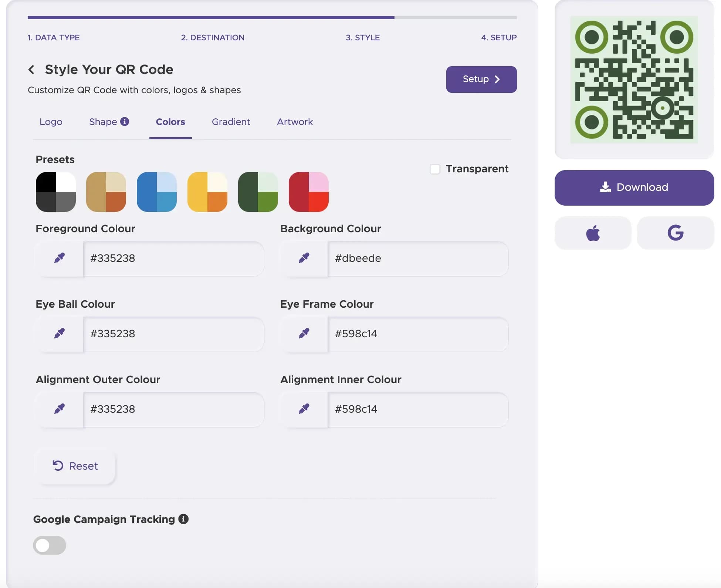The image size is (721, 588).
Task: Edit the Background Colour #dbeede field
Action: pos(418,258)
